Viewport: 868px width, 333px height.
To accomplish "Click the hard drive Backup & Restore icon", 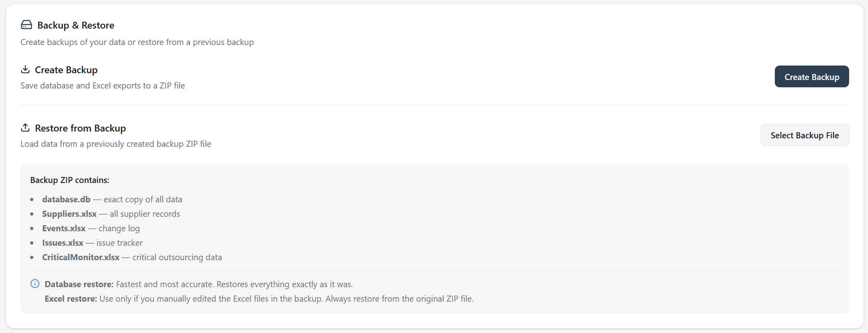I will (x=27, y=25).
